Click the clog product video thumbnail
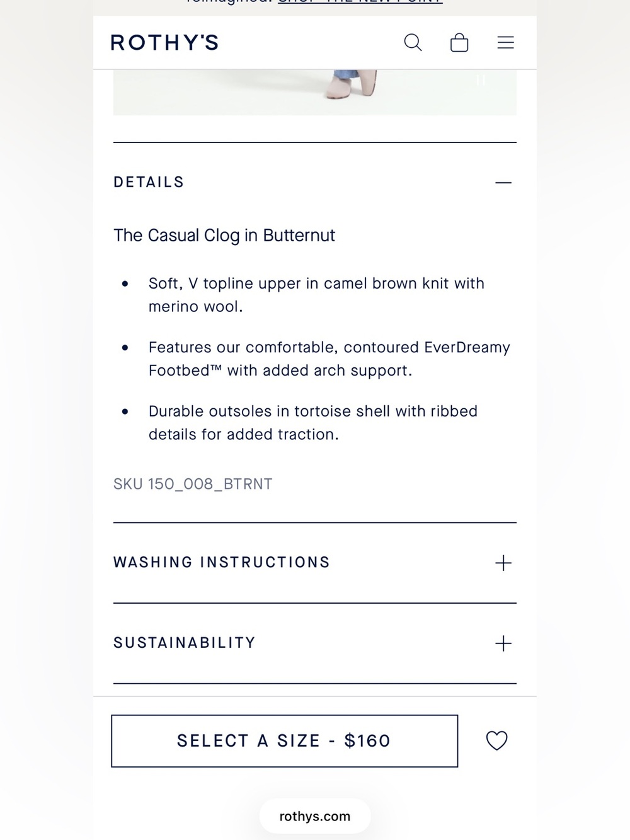This screenshot has height=840, width=630. click(315, 92)
